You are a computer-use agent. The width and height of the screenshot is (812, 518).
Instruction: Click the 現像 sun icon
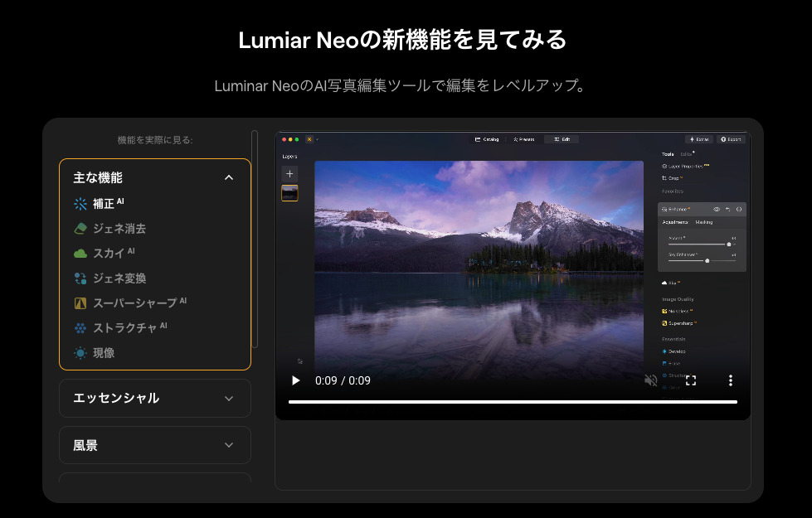(80, 353)
